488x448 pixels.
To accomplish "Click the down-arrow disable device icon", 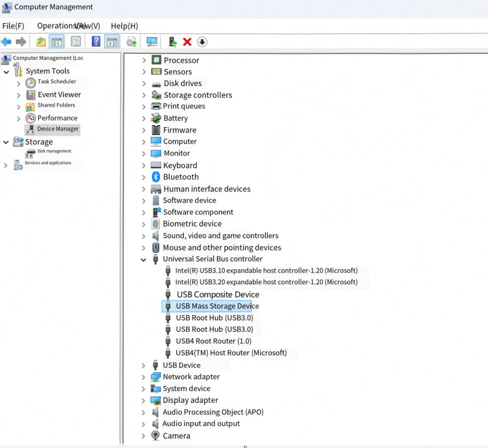I will 202,41.
